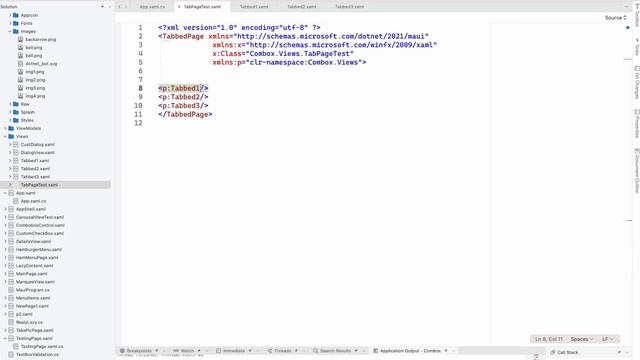Open the Solution pad options dropdown

[x=102, y=7]
